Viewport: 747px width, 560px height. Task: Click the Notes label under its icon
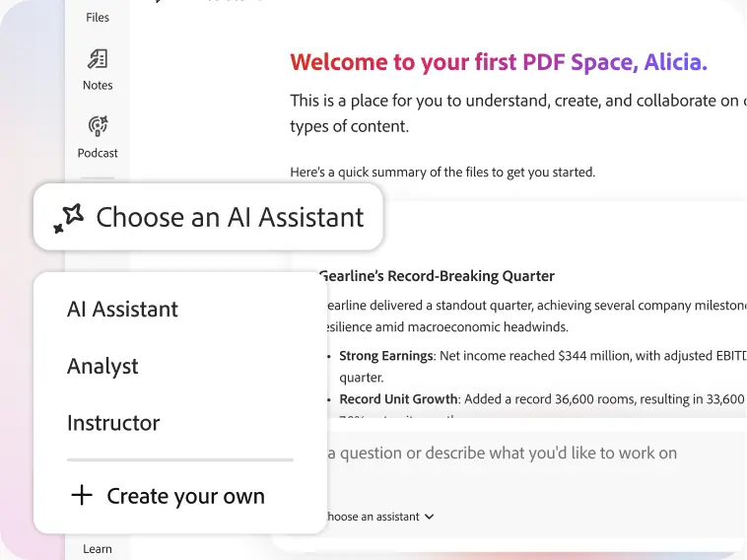point(98,86)
